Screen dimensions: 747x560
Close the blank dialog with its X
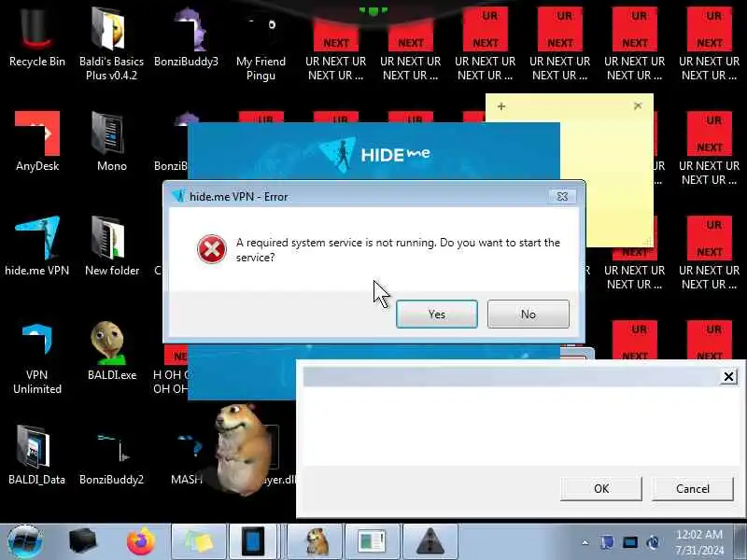728,377
